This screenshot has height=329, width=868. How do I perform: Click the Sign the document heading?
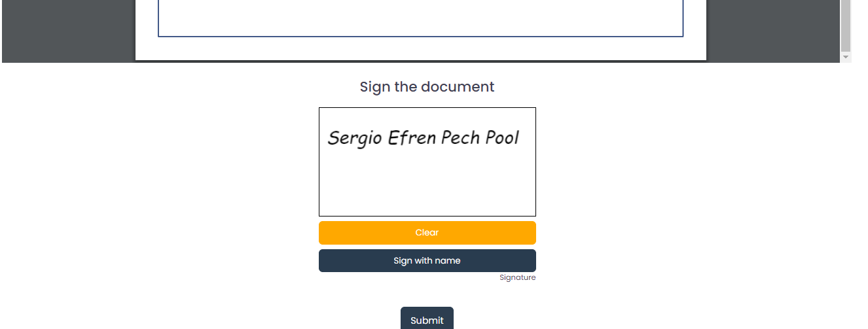click(x=427, y=87)
